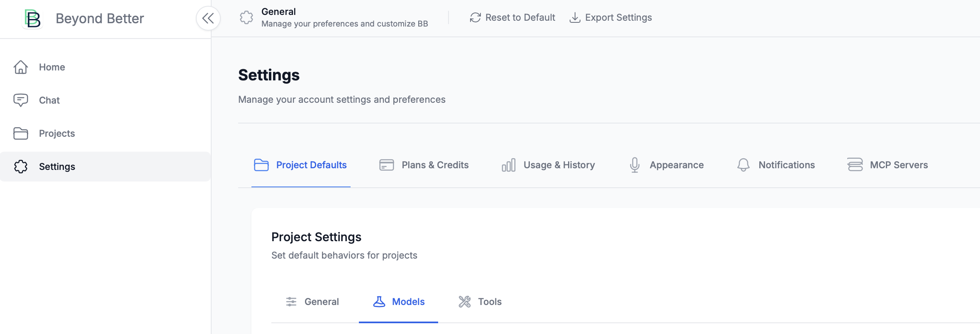Select Settings in the sidebar

pyautogui.click(x=57, y=167)
